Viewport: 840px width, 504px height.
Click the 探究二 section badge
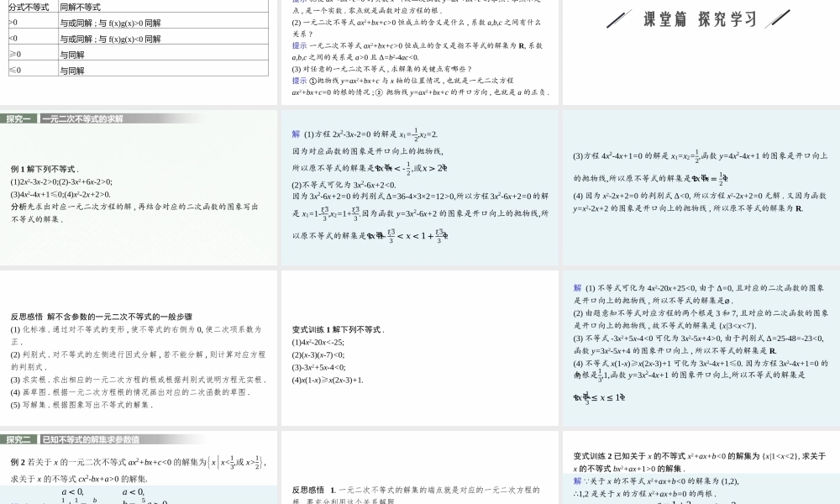[17, 438]
